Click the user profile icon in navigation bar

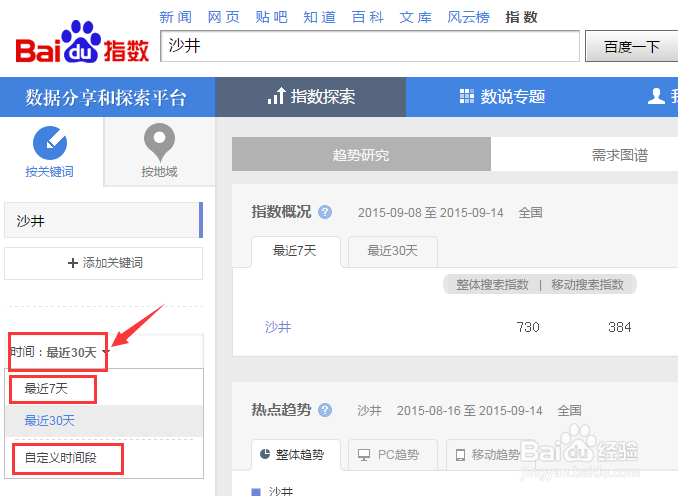tap(656, 96)
